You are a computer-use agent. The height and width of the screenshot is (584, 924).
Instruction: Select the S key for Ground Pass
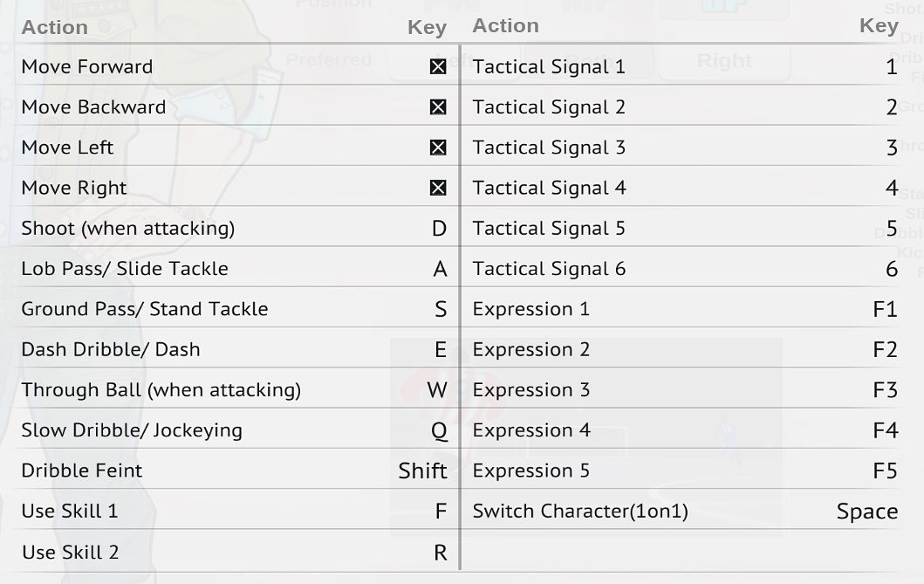tap(441, 309)
